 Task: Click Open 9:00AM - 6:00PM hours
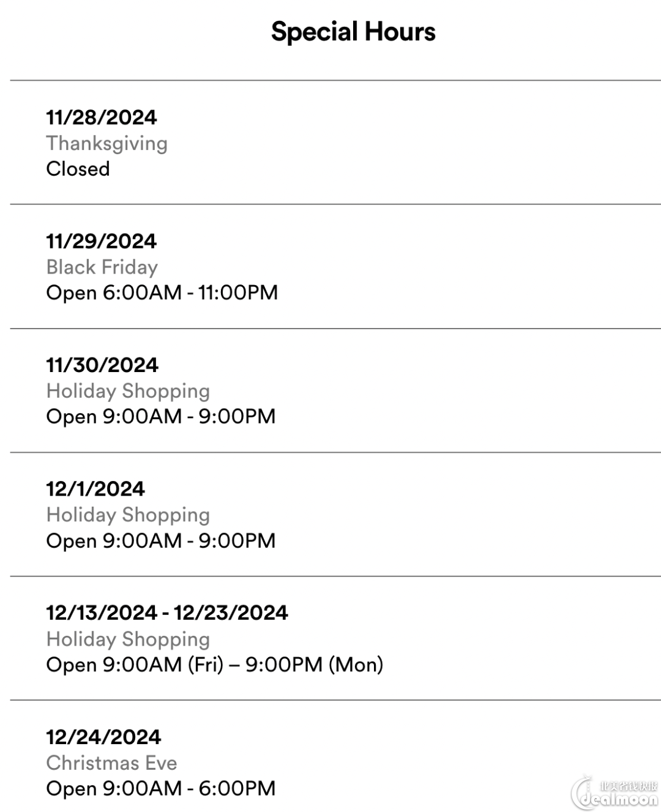click(161, 788)
